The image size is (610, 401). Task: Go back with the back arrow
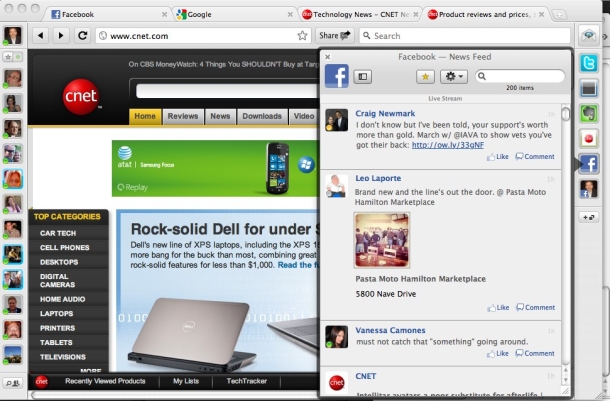pyautogui.click(x=40, y=36)
